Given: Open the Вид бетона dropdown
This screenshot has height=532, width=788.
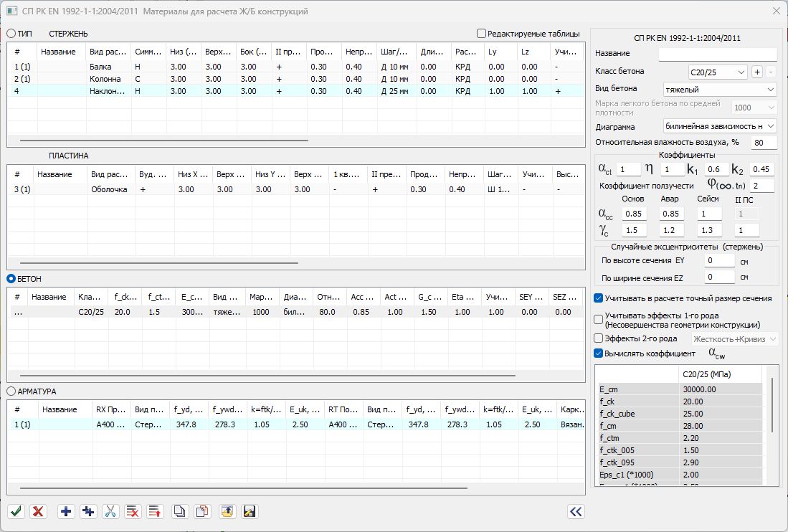Looking at the screenshot, I should point(720,90).
